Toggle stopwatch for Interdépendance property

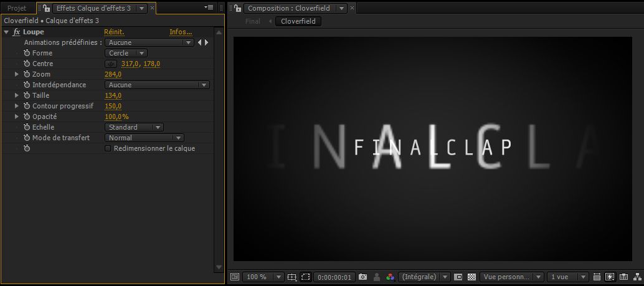27,85
